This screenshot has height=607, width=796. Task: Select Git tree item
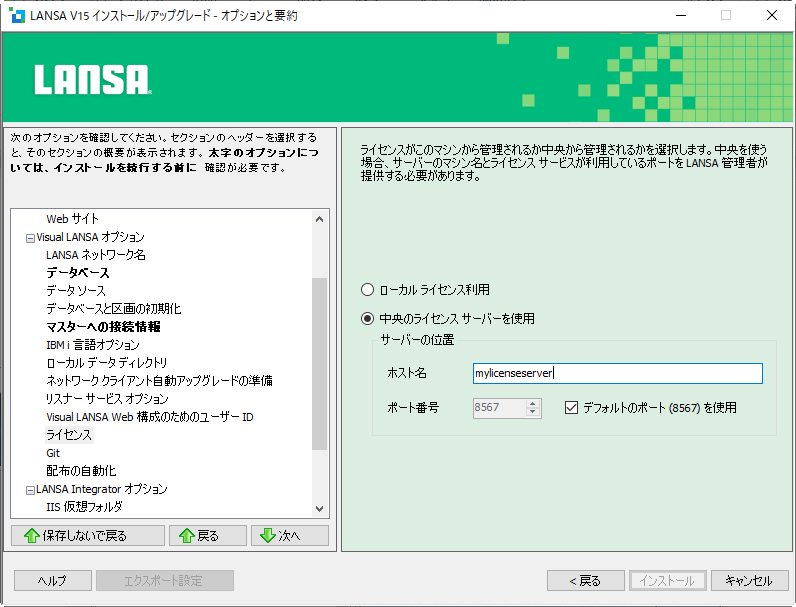[53, 453]
